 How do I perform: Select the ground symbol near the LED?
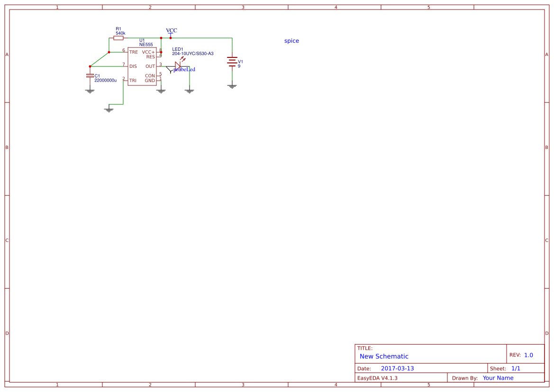click(189, 90)
